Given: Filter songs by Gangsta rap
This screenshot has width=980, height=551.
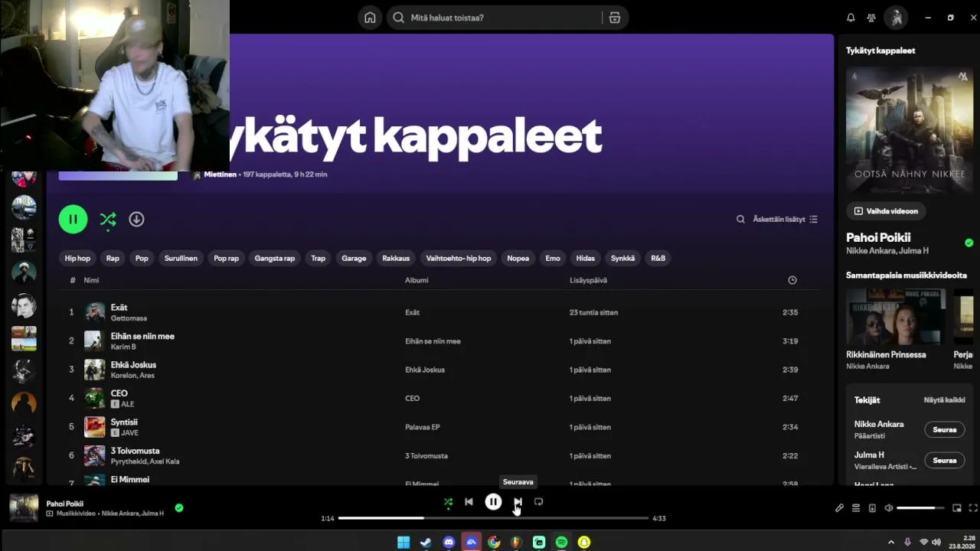Looking at the screenshot, I should click(x=275, y=259).
